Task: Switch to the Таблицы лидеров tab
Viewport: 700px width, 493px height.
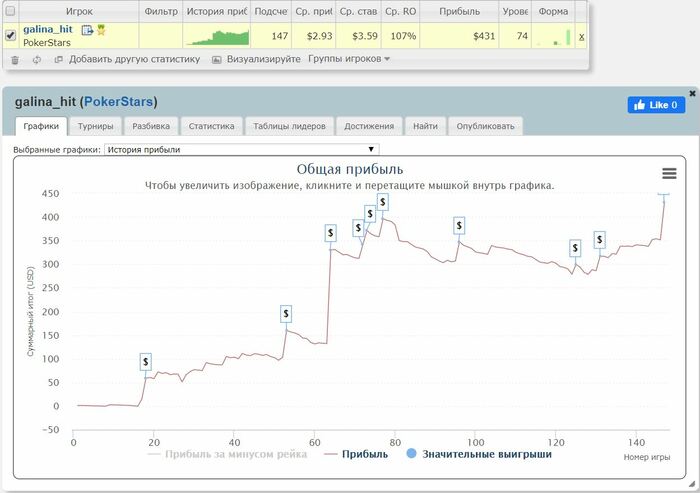Action: 289,126
